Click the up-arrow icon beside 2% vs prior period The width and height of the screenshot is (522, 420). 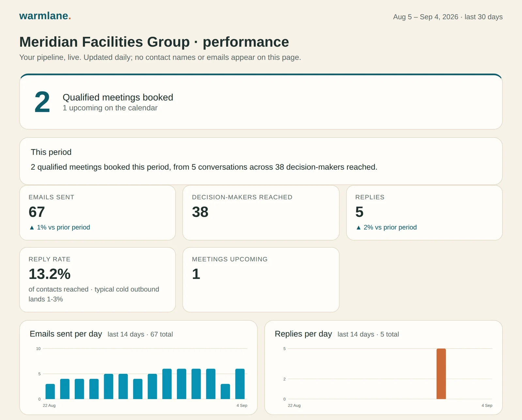point(359,228)
